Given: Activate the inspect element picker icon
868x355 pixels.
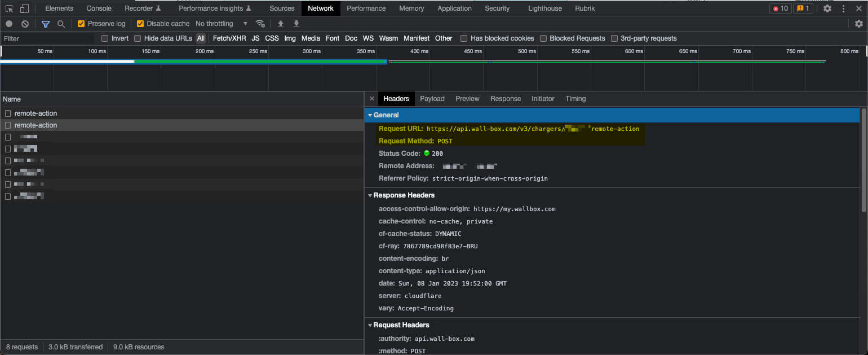Looking at the screenshot, I should click(x=10, y=8).
